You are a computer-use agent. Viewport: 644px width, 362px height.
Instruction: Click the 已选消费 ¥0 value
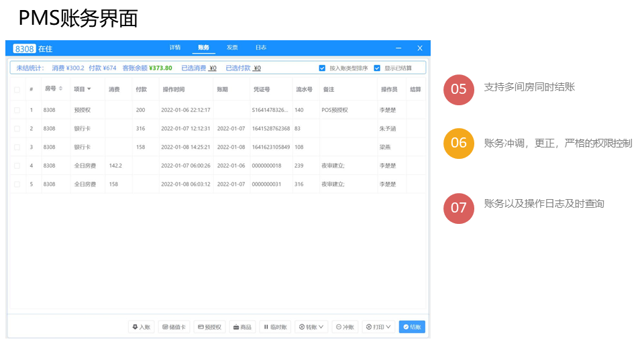coord(213,68)
